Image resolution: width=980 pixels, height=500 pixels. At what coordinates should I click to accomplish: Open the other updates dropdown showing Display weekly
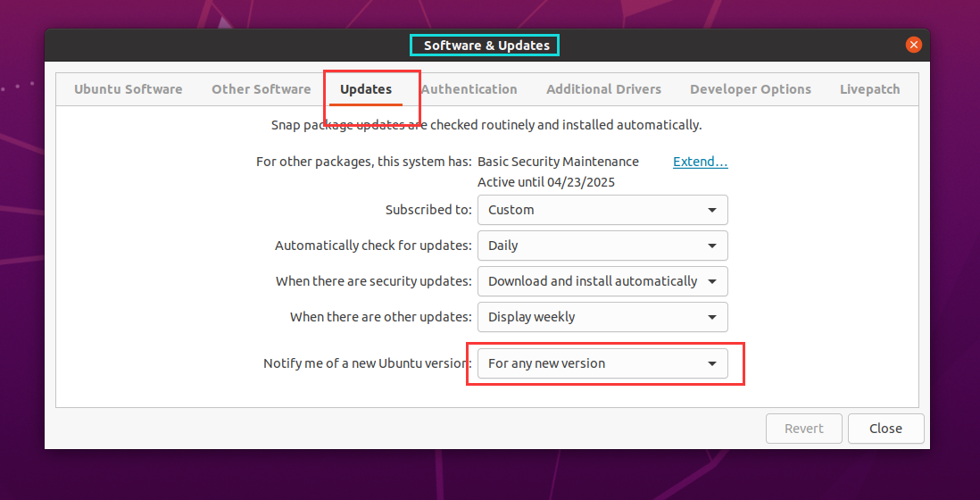coord(602,317)
